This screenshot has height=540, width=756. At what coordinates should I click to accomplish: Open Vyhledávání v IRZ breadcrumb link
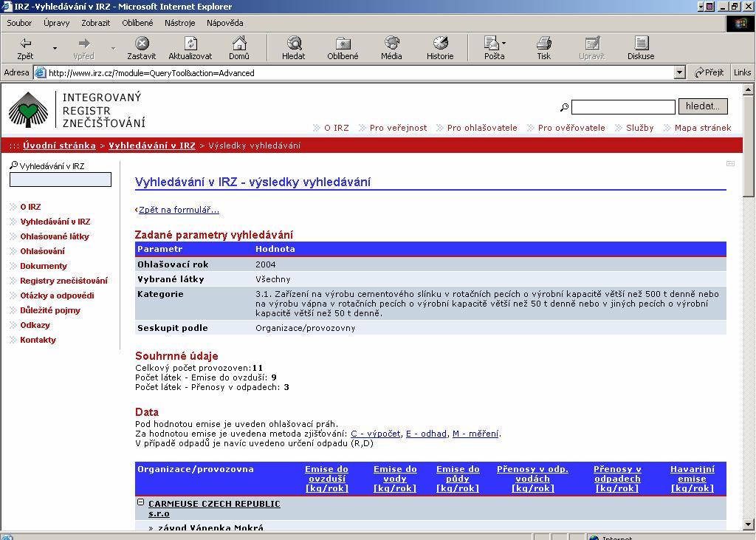152,146
